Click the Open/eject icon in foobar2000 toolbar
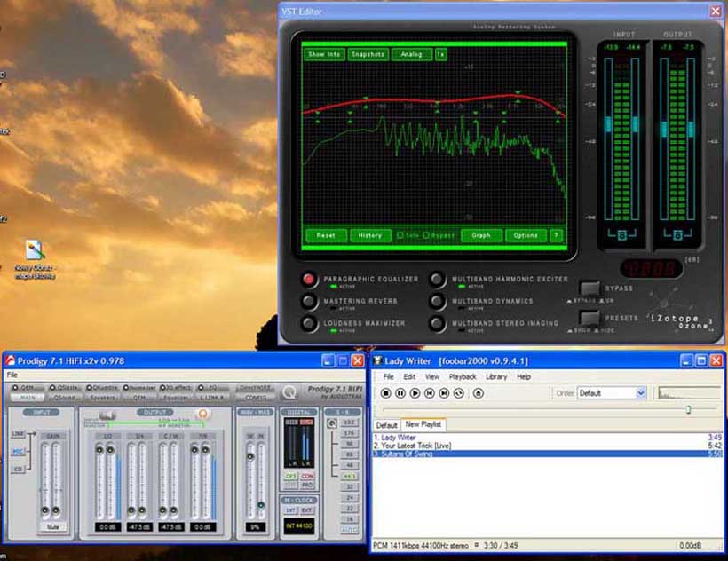This screenshot has width=728, height=561. (x=479, y=393)
